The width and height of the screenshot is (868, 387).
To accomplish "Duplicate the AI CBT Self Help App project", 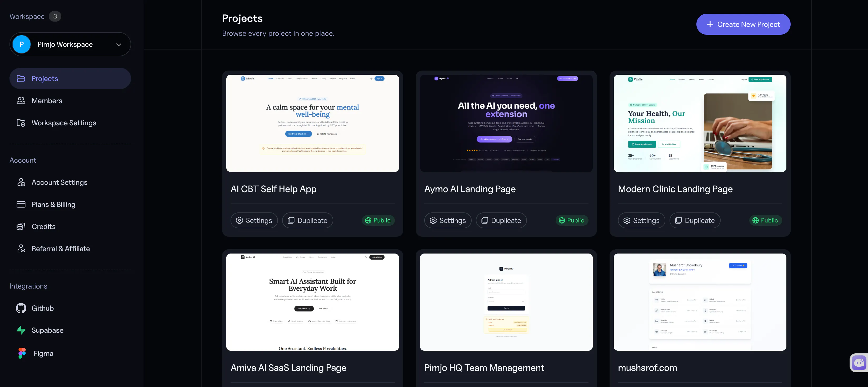I will [308, 220].
